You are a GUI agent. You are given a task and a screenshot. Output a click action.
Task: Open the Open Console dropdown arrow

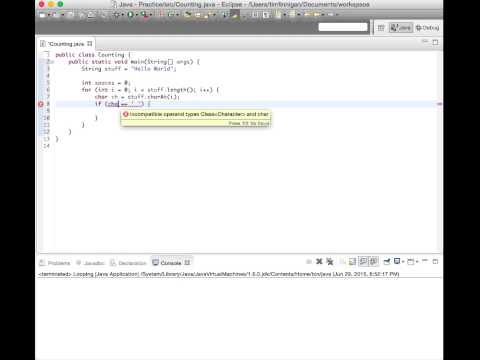417,262
